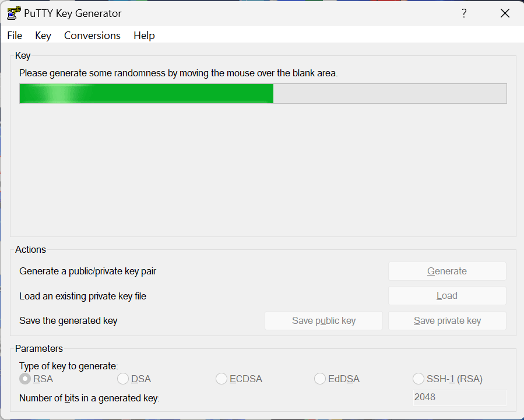The width and height of the screenshot is (524, 420).
Task: Click 'Number of bits in a generated key:' label
Action: pos(89,398)
